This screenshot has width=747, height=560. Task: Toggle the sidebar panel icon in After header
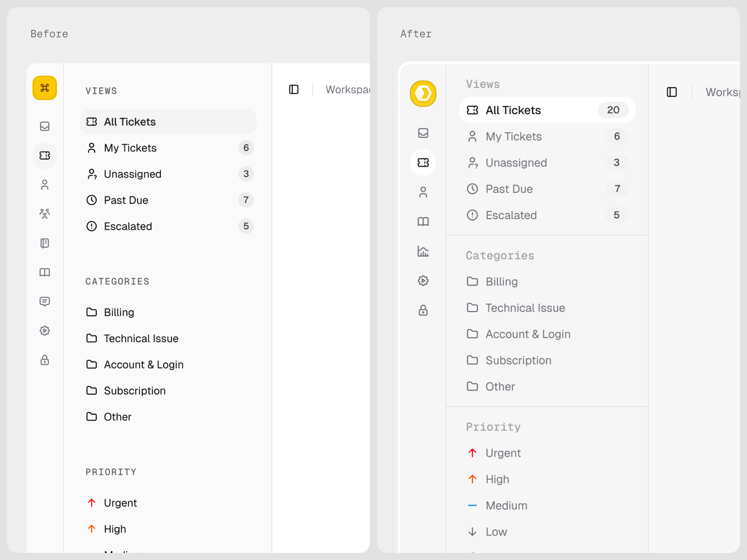click(x=672, y=92)
